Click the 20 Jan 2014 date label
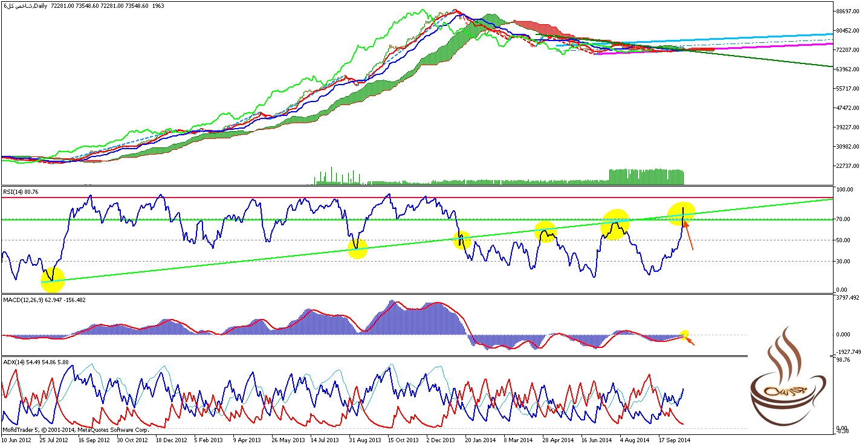868x447 pixels. (x=481, y=440)
